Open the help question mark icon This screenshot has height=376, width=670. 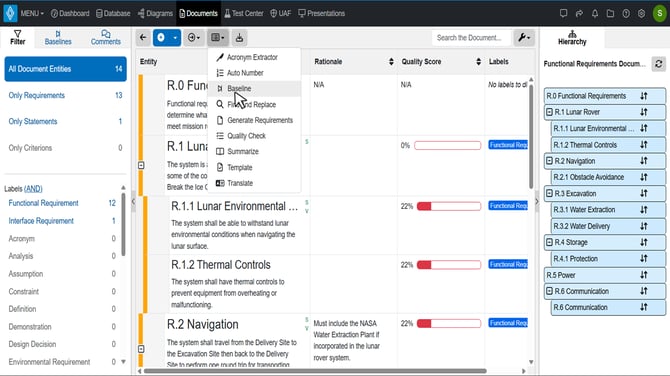(626, 14)
